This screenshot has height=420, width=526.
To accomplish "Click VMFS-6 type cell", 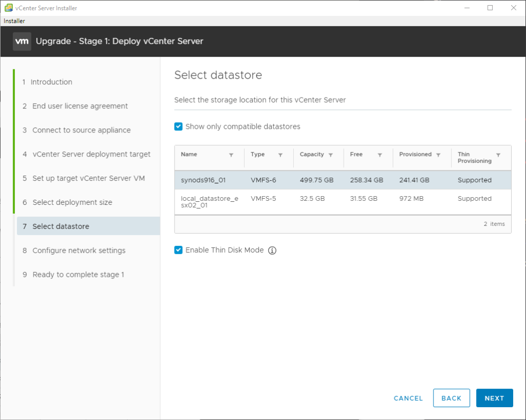I will pyautogui.click(x=264, y=180).
